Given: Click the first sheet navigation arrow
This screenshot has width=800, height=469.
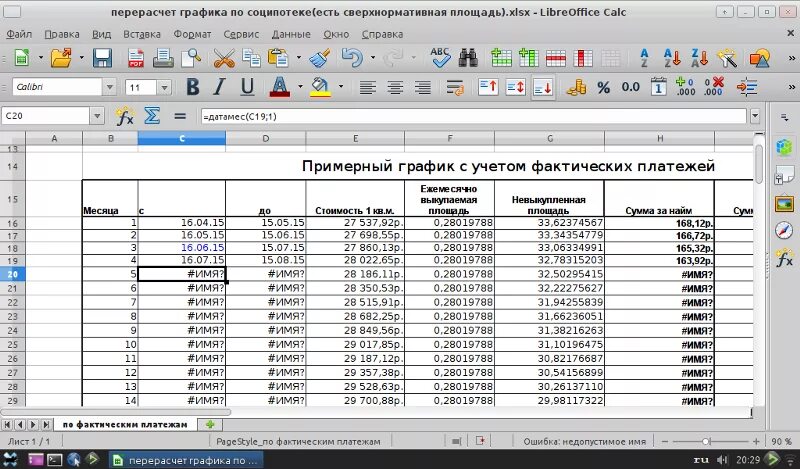Looking at the screenshot, I should 8,424.
